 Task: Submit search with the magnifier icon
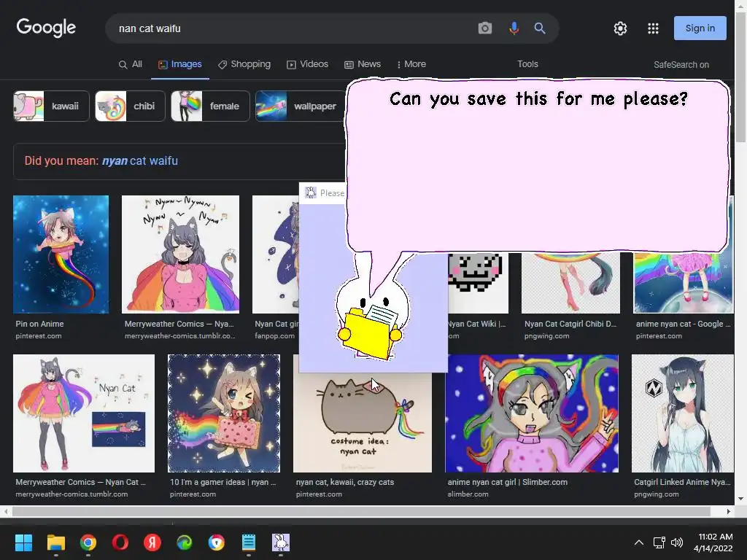539,28
